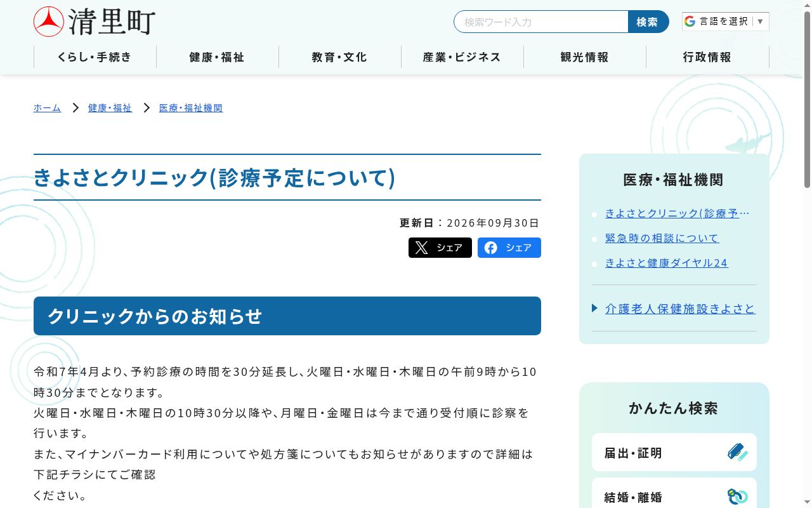The height and width of the screenshot is (508, 812).
Task: Click the かんたん検索 heading
Action: click(x=674, y=408)
